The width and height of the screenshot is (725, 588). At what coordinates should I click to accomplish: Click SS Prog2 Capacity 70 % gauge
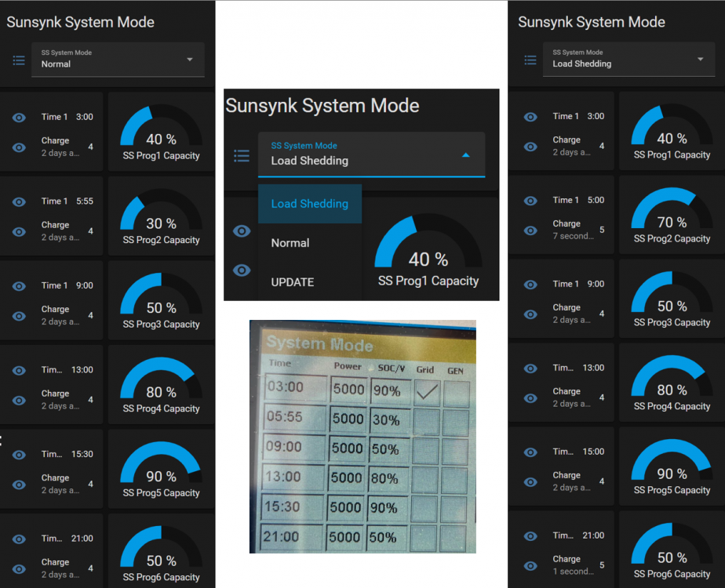coord(672,215)
